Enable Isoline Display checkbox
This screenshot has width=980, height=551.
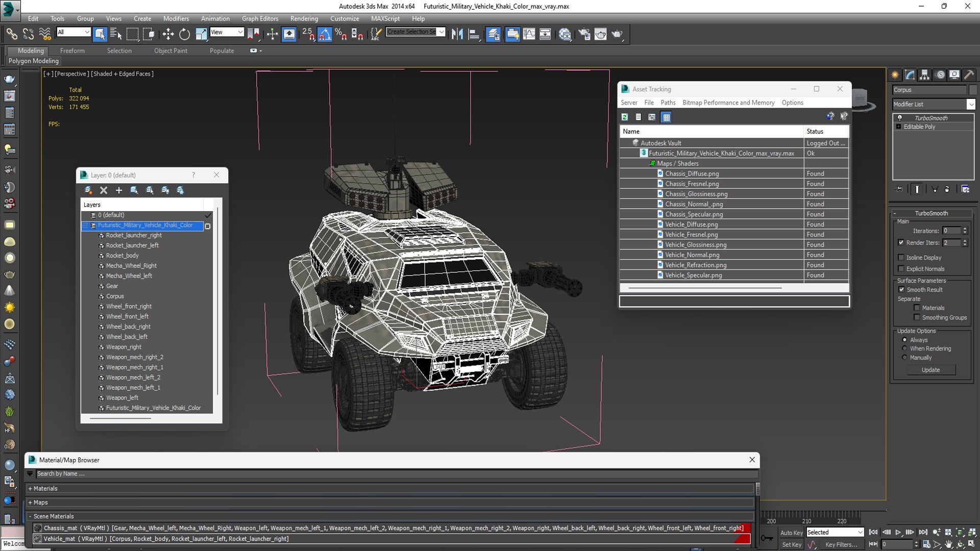pyautogui.click(x=901, y=258)
